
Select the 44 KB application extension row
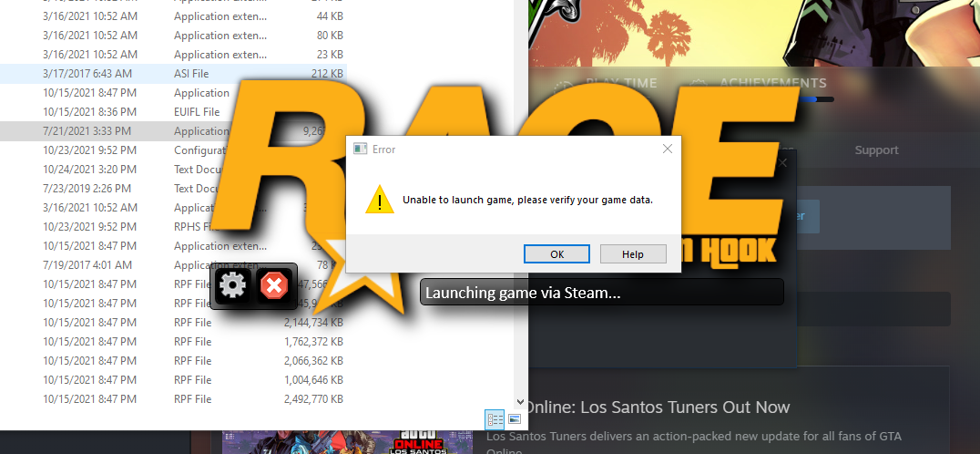[x=173, y=16]
